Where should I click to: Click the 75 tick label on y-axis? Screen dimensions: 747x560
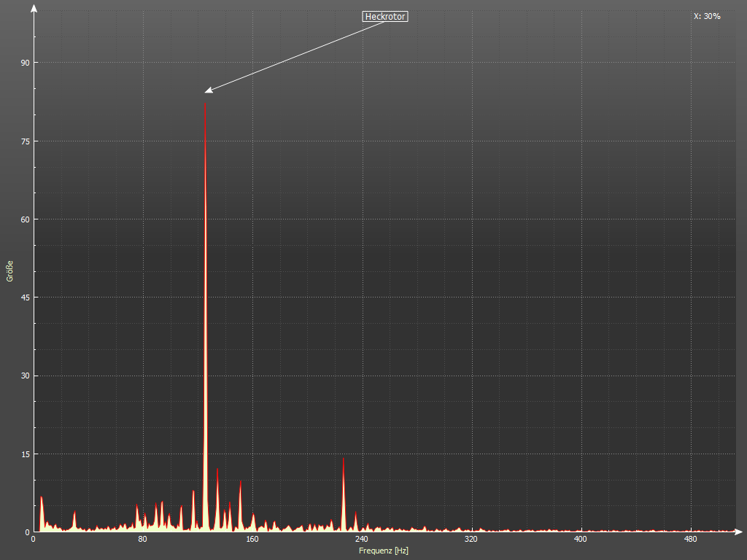25,141
